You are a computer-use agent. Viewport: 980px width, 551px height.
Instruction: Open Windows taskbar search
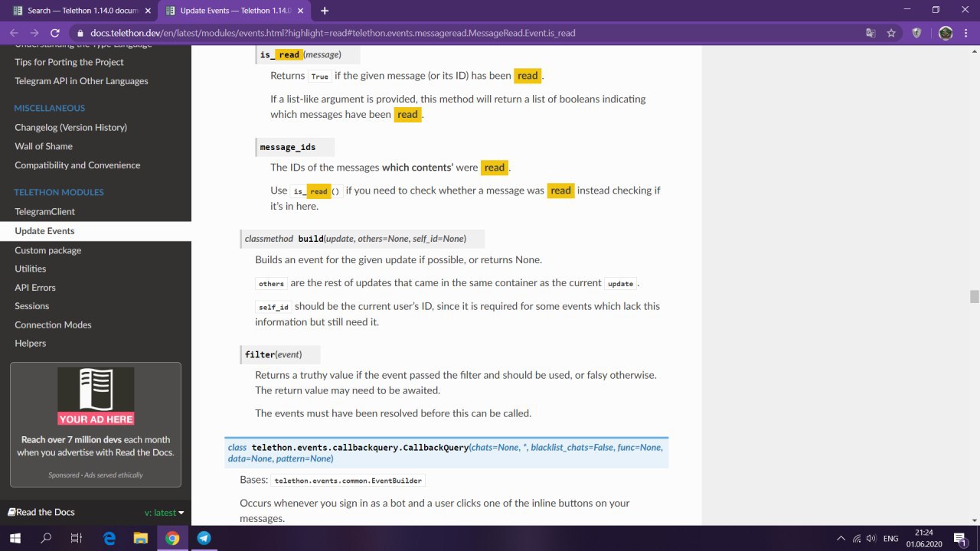click(46, 538)
